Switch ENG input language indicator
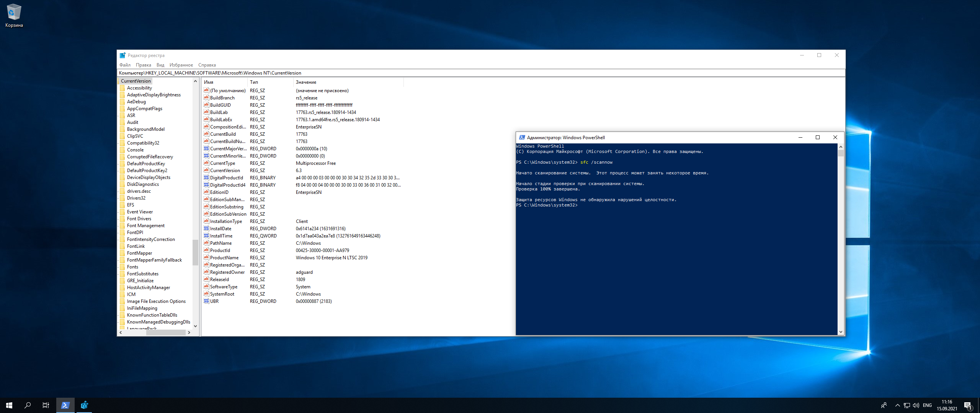980x413 pixels. [928, 405]
